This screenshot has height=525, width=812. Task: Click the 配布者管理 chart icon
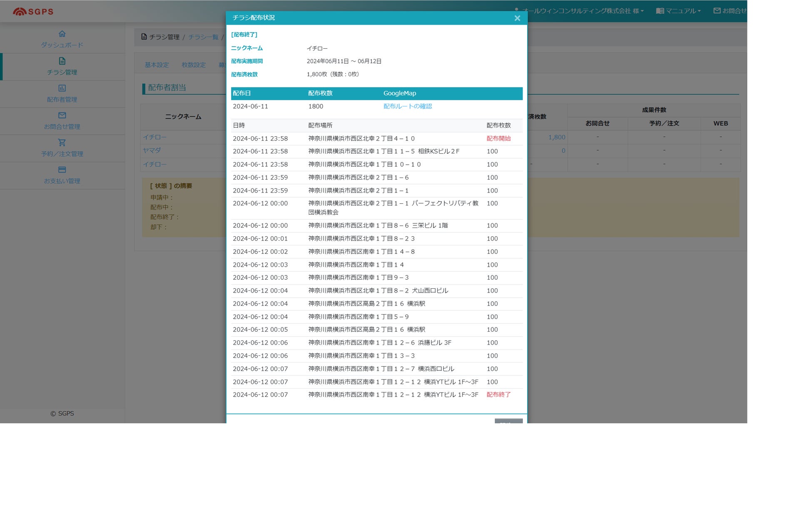[x=62, y=88]
